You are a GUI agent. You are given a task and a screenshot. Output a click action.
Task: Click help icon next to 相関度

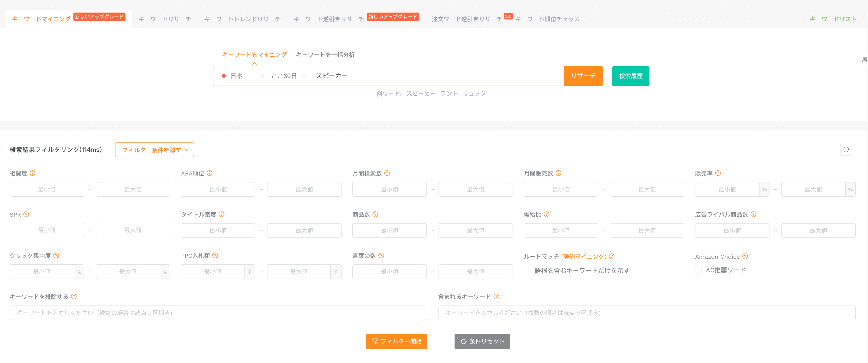[x=33, y=173]
